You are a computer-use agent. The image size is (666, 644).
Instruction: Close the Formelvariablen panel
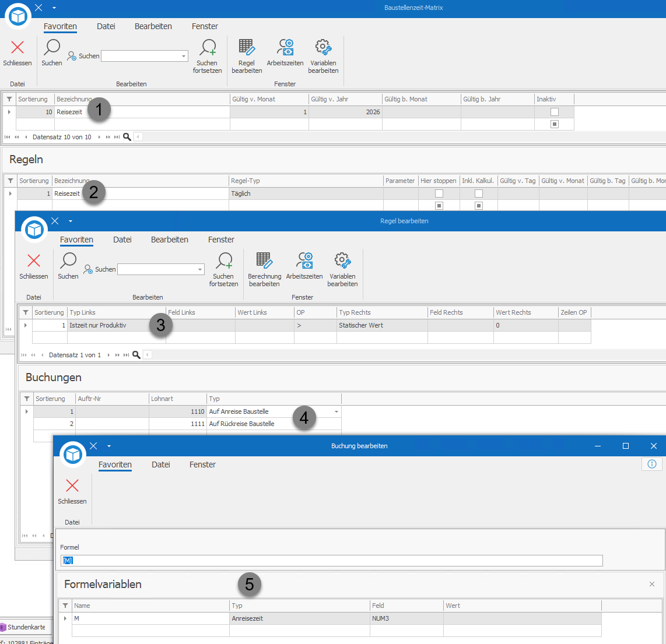(x=651, y=584)
